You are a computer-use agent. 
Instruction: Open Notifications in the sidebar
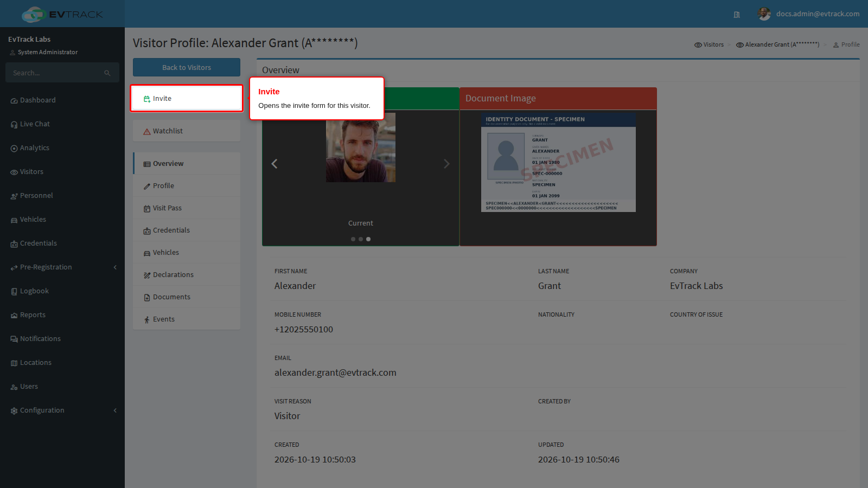pos(62,339)
